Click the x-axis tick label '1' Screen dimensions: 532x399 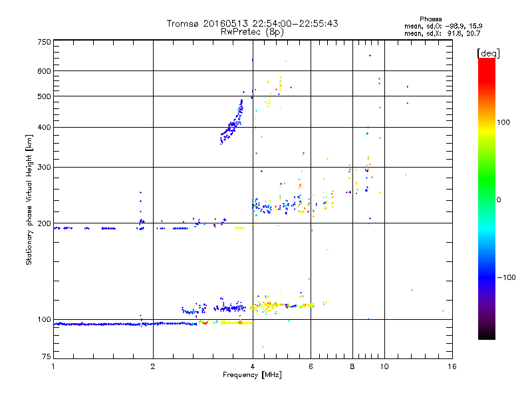53,366
